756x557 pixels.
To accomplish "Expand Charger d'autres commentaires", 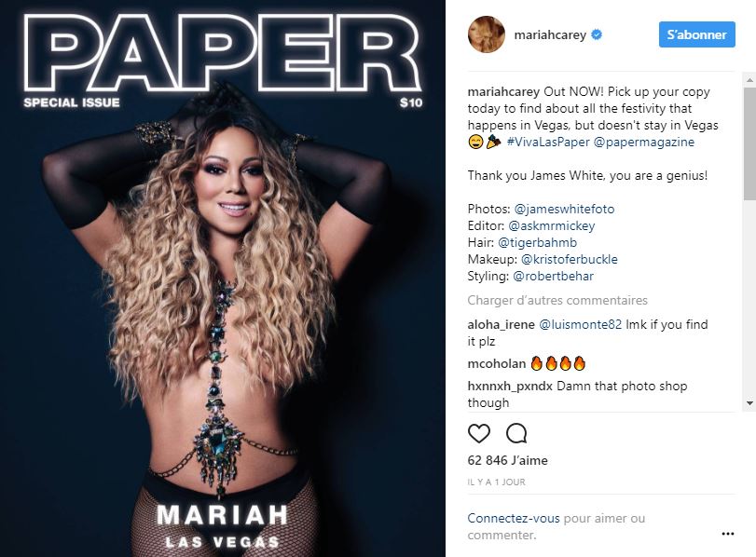I will (x=557, y=300).
